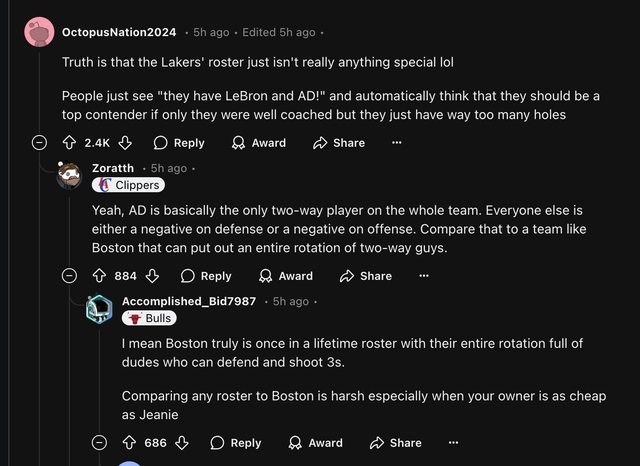Screen dimensions: 640x466
Task: Open overflow menu on Zoratth's comment
Action: (424, 276)
